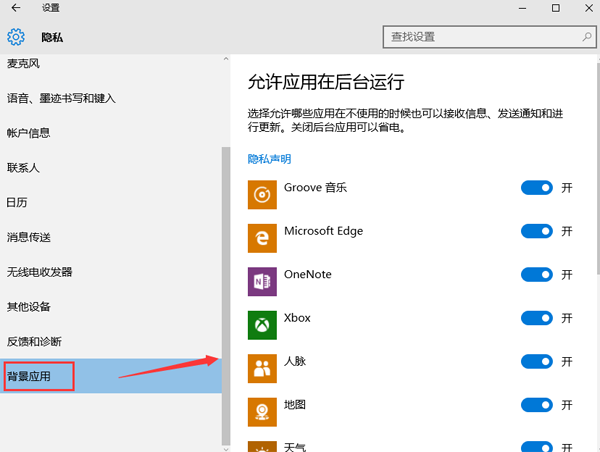Toggle 地图 background app switch
This screenshot has height=452, width=600.
(x=537, y=405)
